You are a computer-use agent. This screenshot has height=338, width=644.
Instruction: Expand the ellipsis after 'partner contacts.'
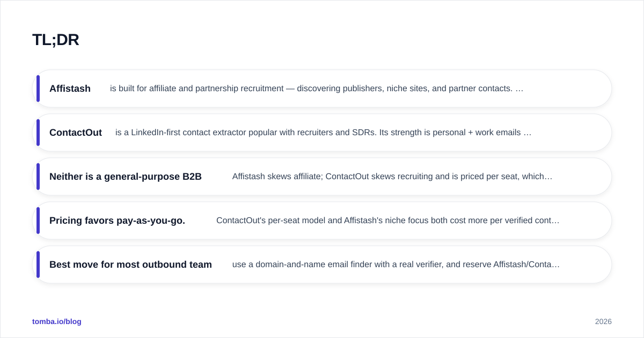[519, 89]
